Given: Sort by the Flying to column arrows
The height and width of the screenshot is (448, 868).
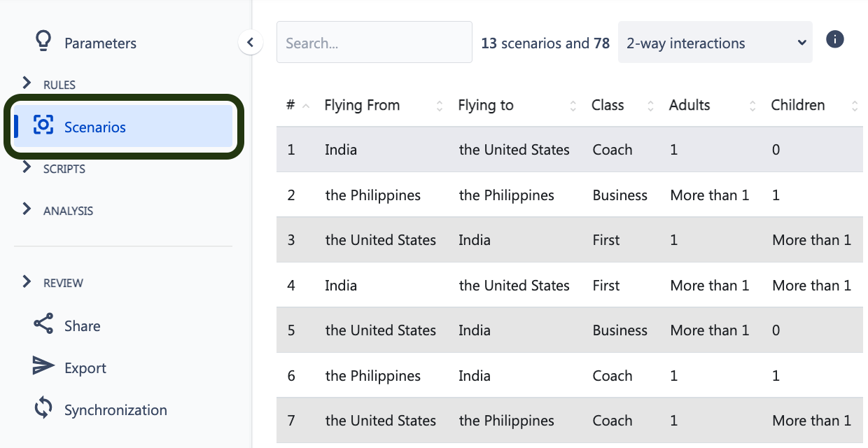Looking at the screenshot, I should click(573, 106).
